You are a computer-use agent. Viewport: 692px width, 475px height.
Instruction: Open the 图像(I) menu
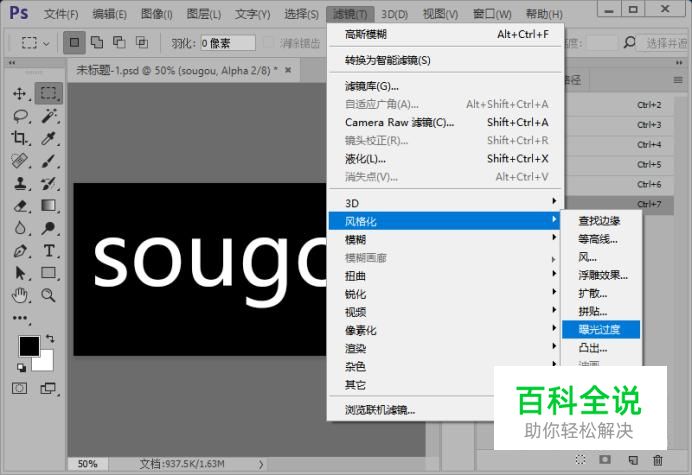[x=157, y=14]
